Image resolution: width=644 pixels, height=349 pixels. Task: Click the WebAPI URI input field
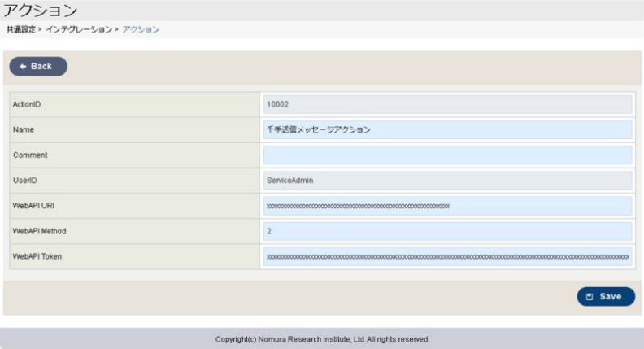coord(447,206)
